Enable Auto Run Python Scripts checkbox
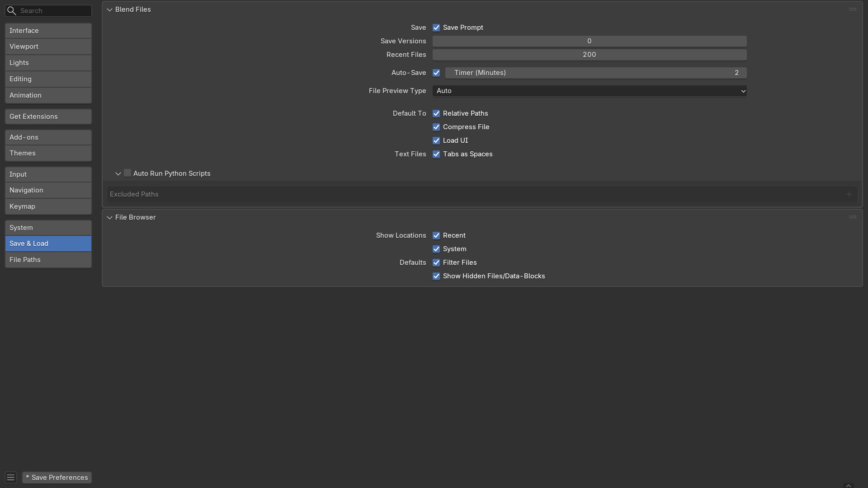Screen dimensions: 868x488 click(x=127, y=173)
